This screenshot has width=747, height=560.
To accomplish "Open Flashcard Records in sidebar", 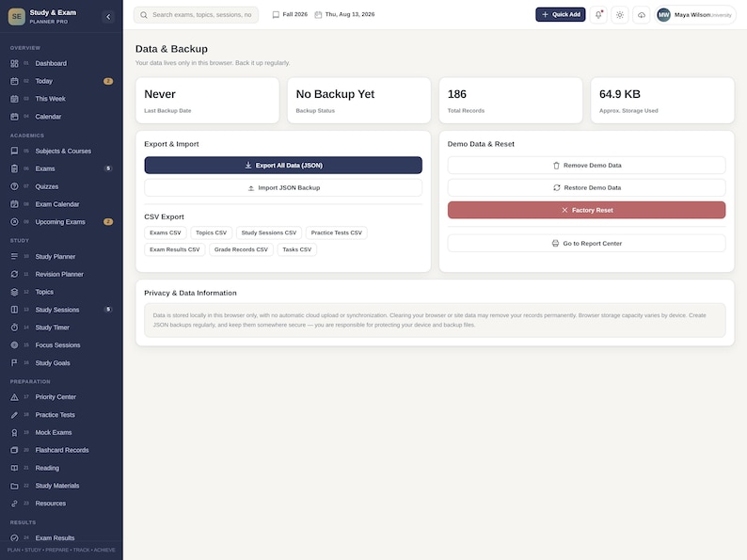I will 61,450.
